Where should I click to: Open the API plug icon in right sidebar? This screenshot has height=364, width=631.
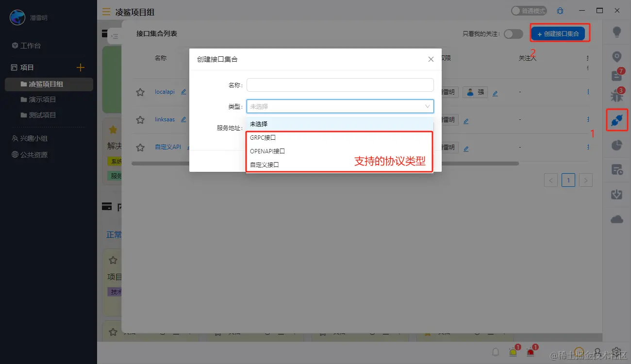(617, 120)
